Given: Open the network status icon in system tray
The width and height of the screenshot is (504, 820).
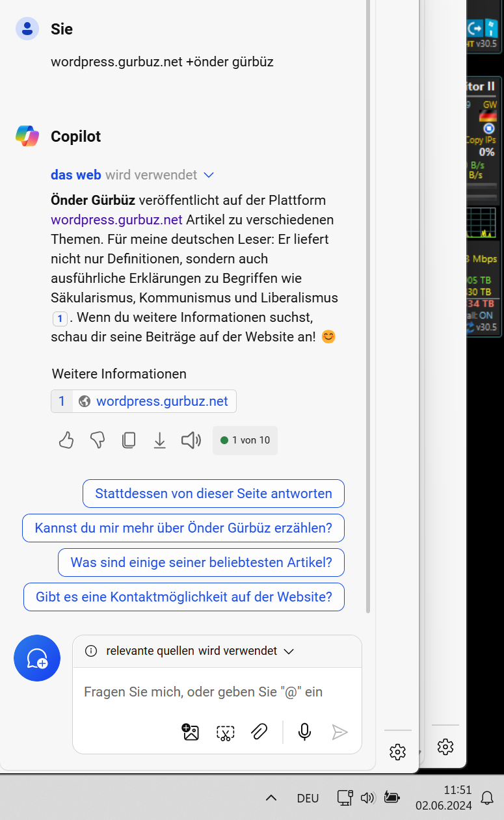Looking at the screenshot, I should 345,797.
